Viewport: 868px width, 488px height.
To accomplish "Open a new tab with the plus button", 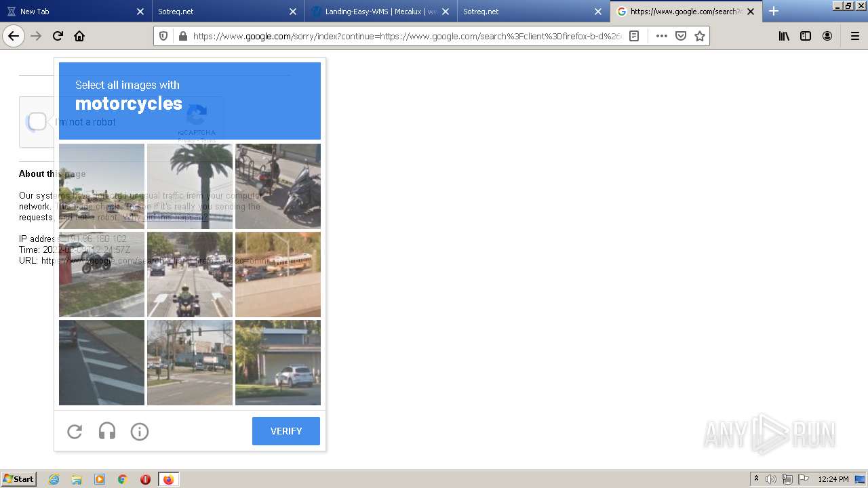I will point(774,11).
